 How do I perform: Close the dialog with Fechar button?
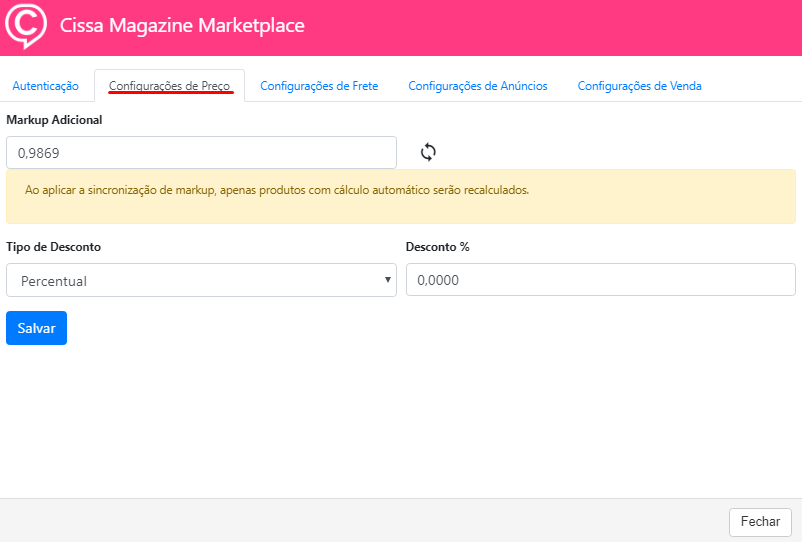coord(760,522)
